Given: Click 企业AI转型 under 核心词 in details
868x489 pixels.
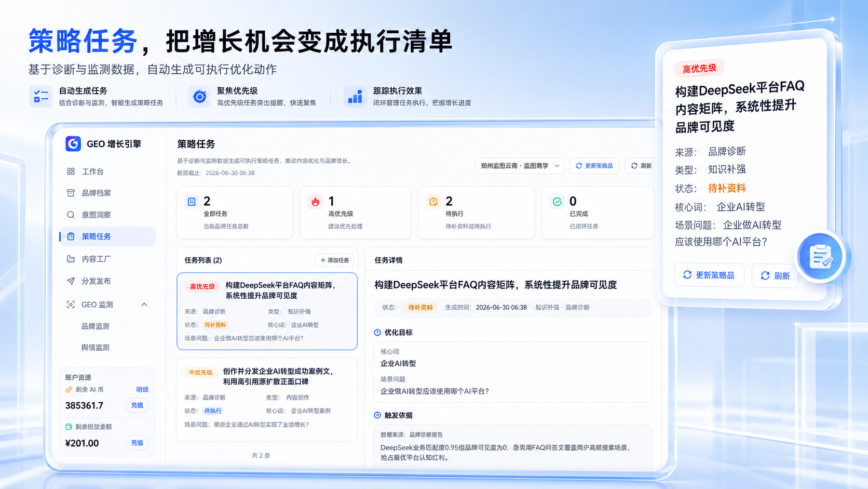Looking at the screenshot, I should coord(398,364).
